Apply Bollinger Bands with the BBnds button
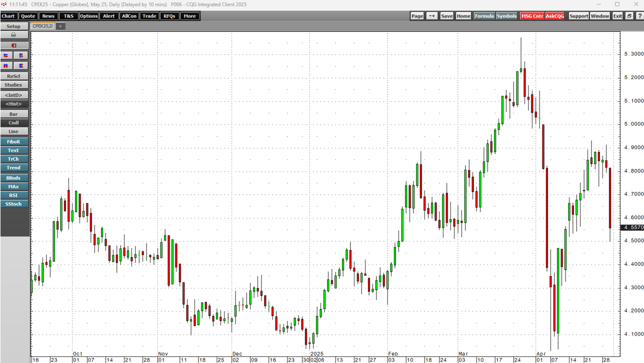 click(14, 177)
